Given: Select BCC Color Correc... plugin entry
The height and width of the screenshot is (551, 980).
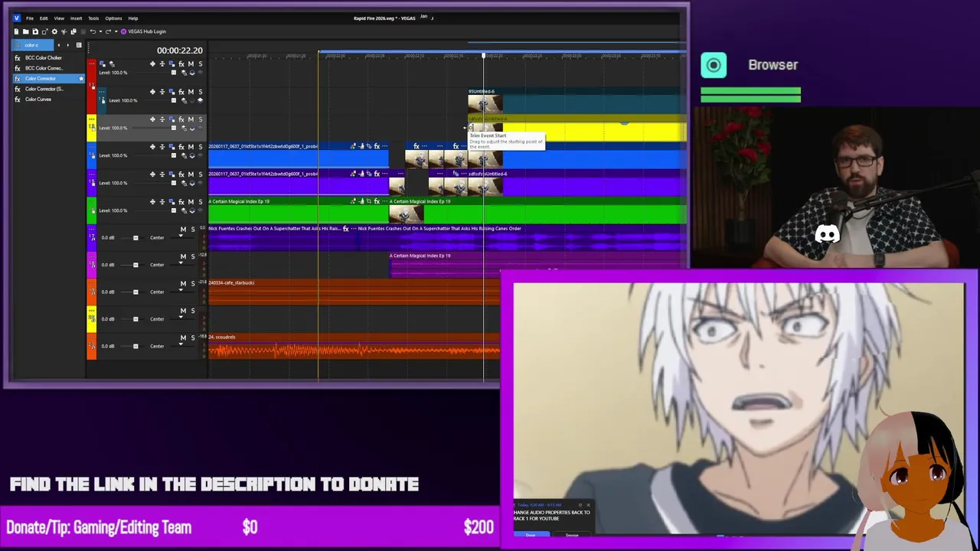Looking at the screenshot, I should (x=44, y=68).
